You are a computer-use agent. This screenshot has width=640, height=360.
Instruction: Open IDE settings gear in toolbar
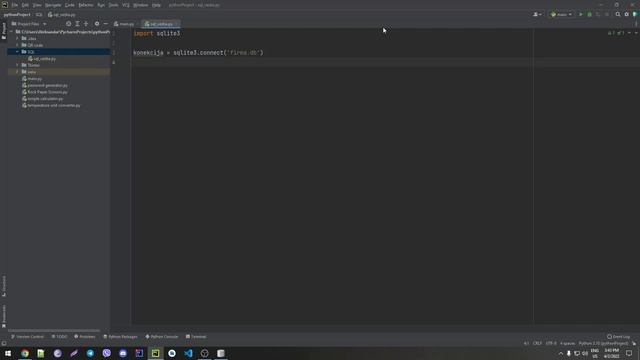point(627,15)
